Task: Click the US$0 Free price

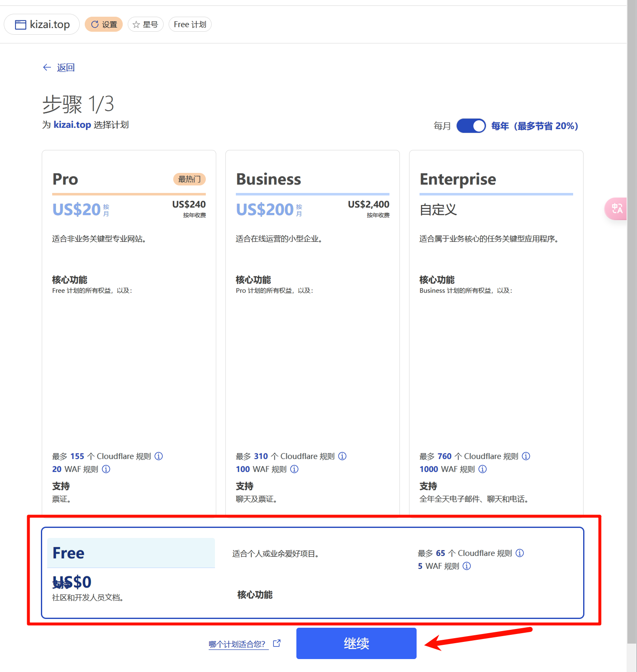Action: click(x=72, y=582)
